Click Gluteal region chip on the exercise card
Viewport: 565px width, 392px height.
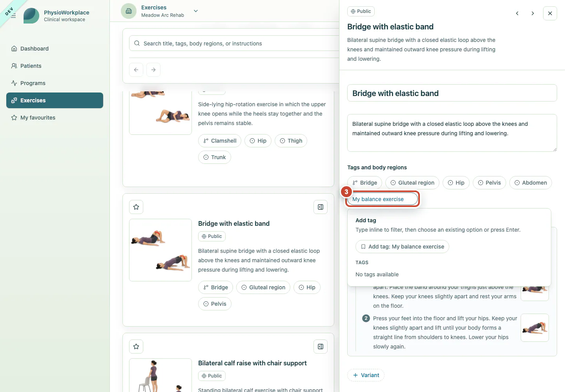point(263,287)
